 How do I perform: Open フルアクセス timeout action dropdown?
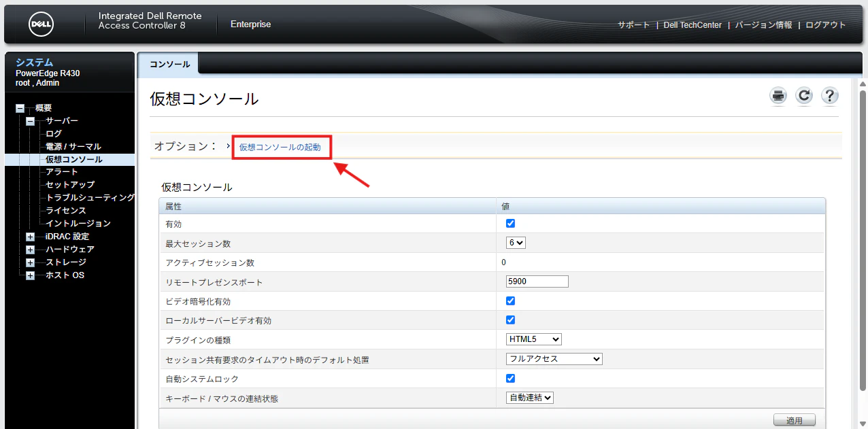pyautogui.click(x=554, y=359)
